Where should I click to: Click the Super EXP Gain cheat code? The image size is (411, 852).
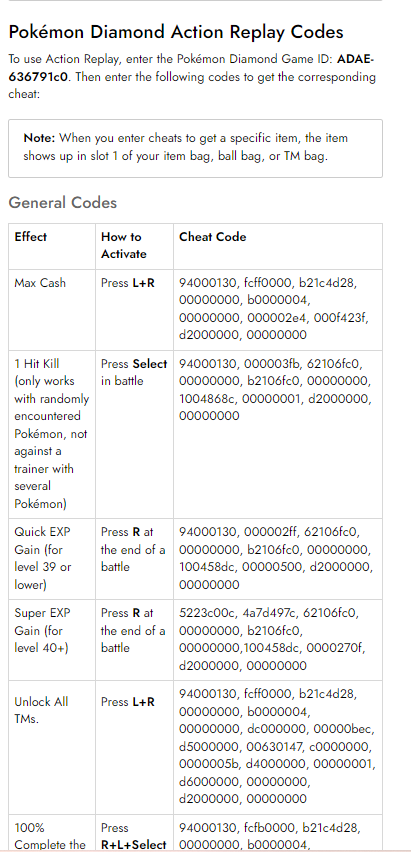point(272,639)
